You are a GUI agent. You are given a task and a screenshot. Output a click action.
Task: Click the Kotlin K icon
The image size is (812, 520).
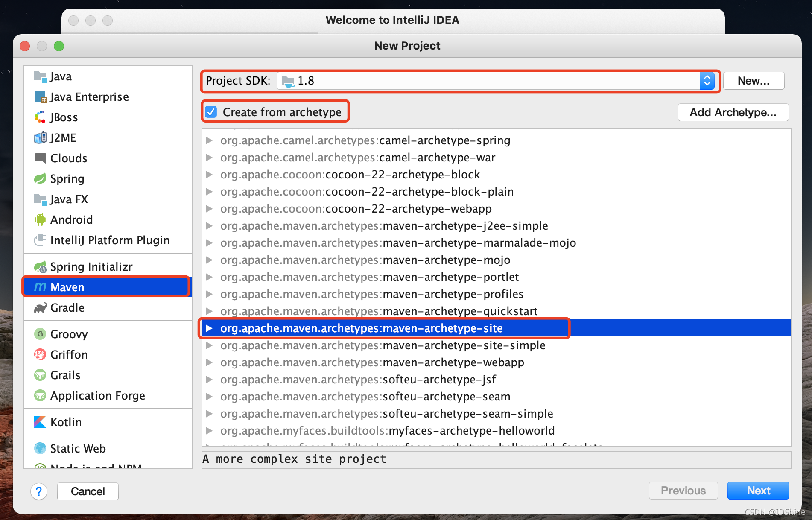[40, 422]
